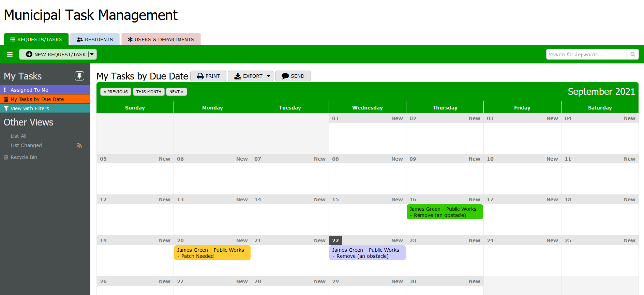Viewport: 644px width, 295px height.
Task: Send the calendar view via Send button
Action: click(293, 76)
